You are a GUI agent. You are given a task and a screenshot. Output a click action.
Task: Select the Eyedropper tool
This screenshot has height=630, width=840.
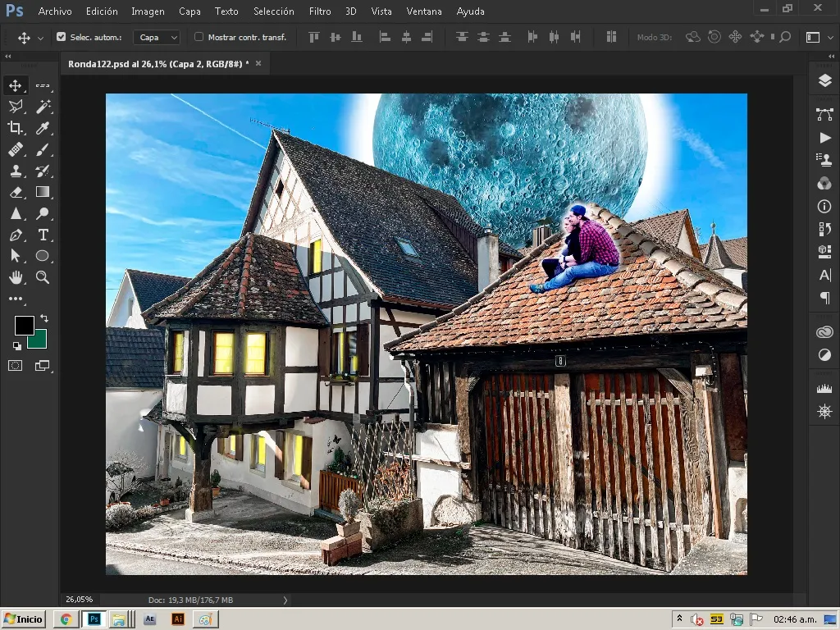[x=43, y=128]
